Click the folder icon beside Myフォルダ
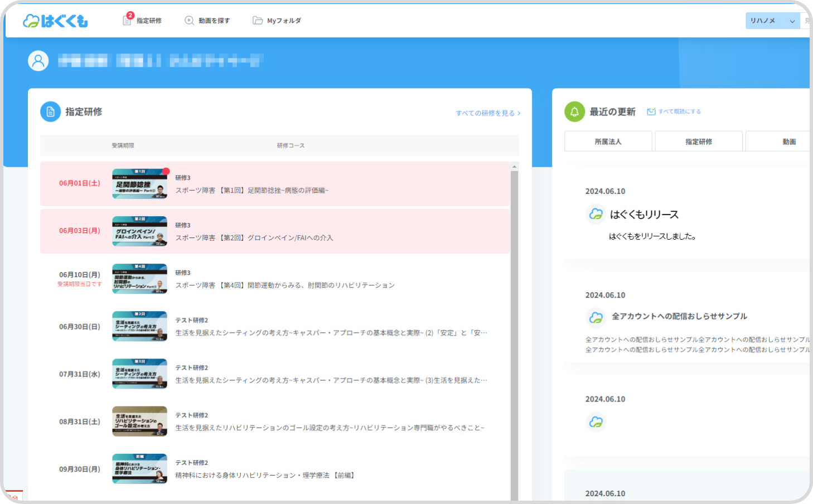813x504 pixels. (x=258, y=21)
